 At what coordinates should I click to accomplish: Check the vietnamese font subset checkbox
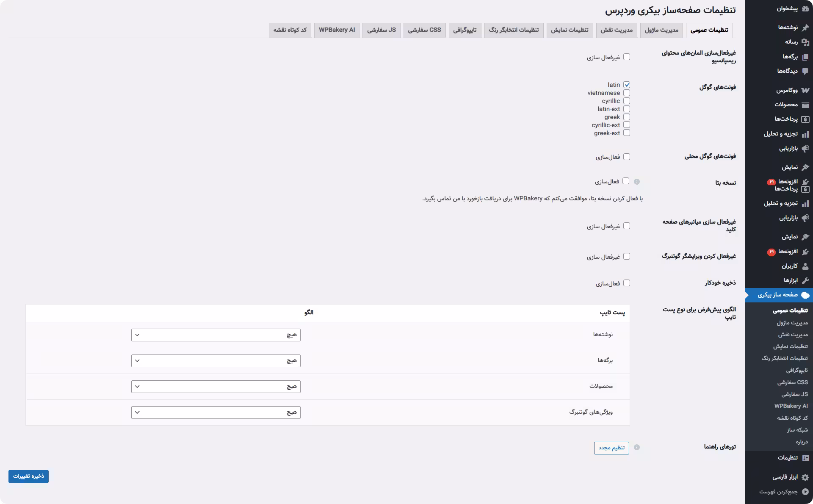point(627,93)
